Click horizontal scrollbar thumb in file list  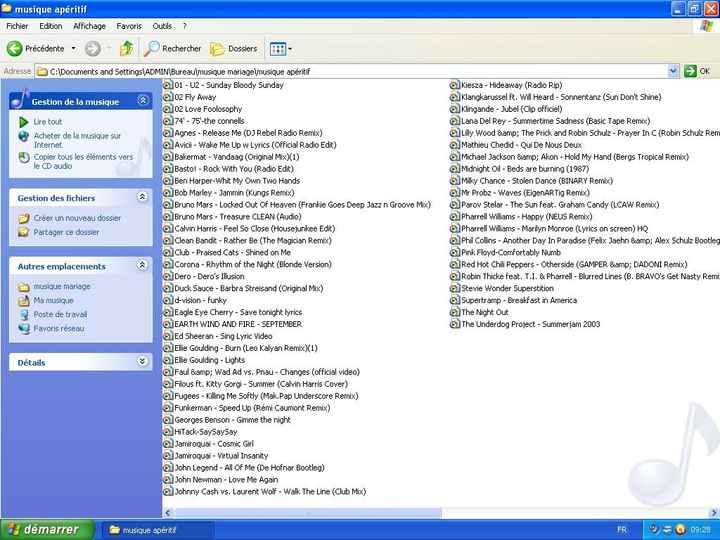click(307, 513)
